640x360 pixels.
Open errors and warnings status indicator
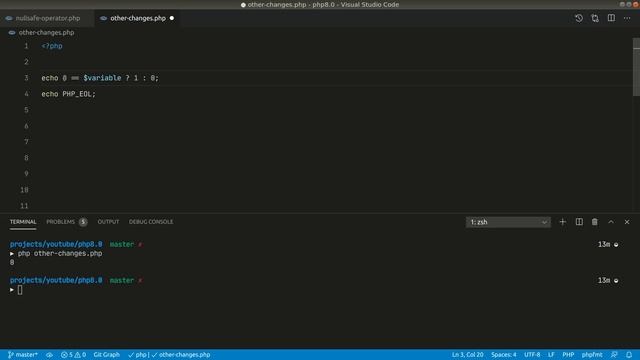(x=73, y=355)
